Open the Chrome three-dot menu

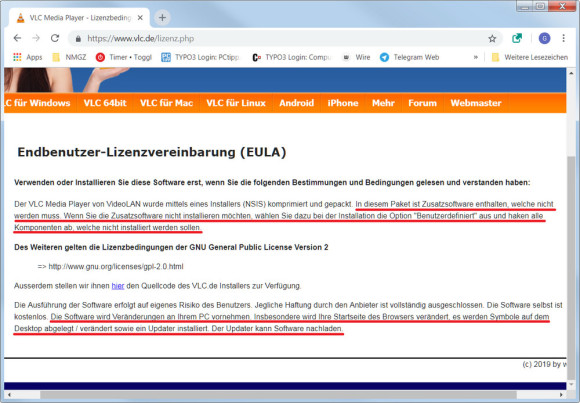[563, 38]
